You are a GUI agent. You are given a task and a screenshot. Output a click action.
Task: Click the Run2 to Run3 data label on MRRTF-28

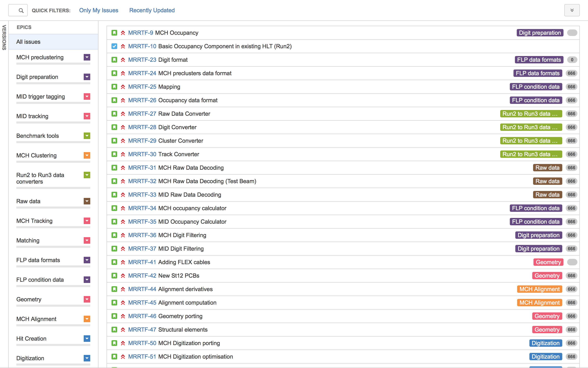pyautogui.click(x=531, y=127)
